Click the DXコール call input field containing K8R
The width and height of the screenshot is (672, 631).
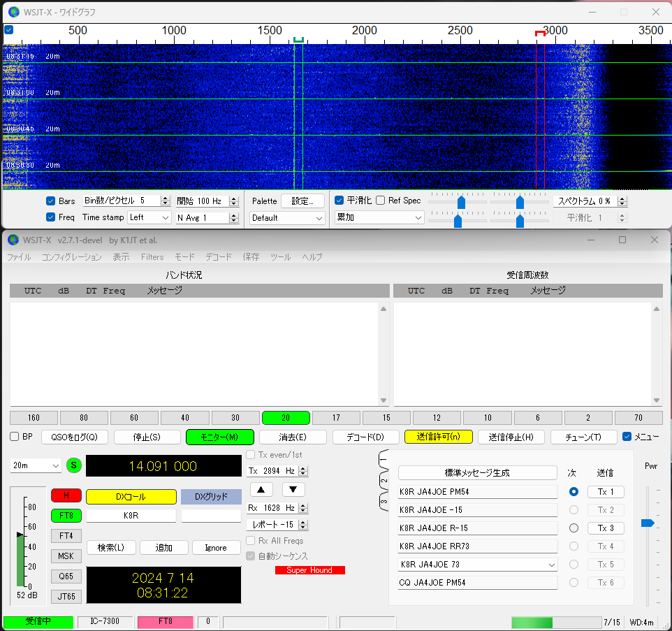pyautogui.click(x=131, y=515)
